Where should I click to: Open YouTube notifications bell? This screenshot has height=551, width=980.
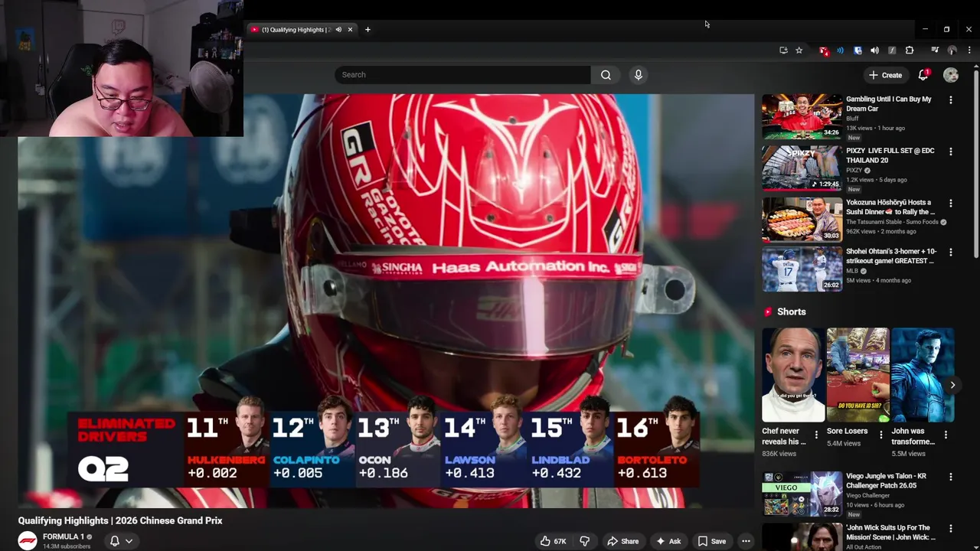[923, 75]
